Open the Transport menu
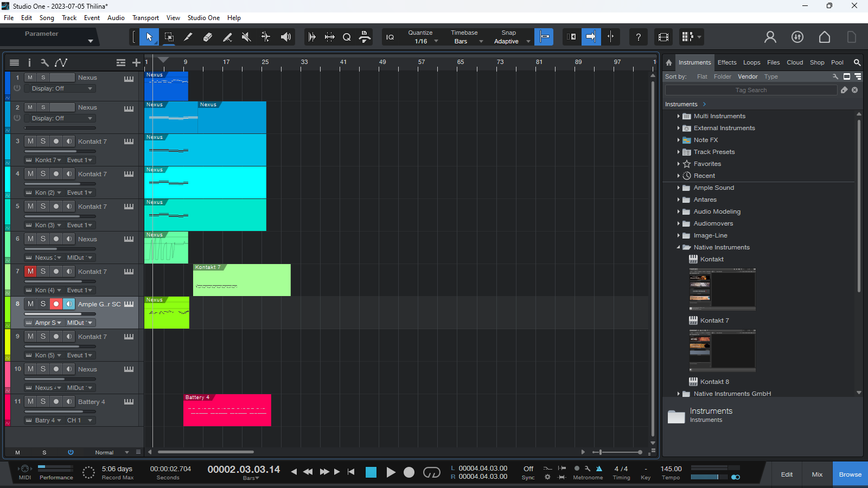868x488 pixels. pos(145,18)
